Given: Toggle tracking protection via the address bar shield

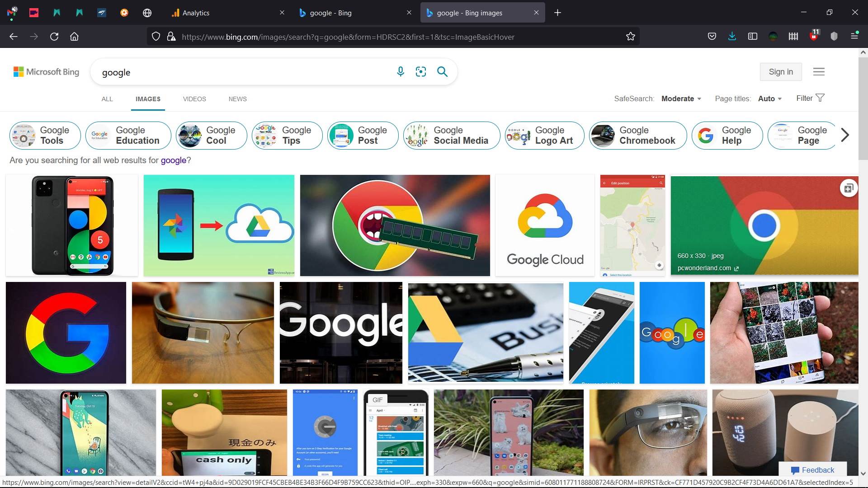Looking at the screenshot, I should [156, 37].
